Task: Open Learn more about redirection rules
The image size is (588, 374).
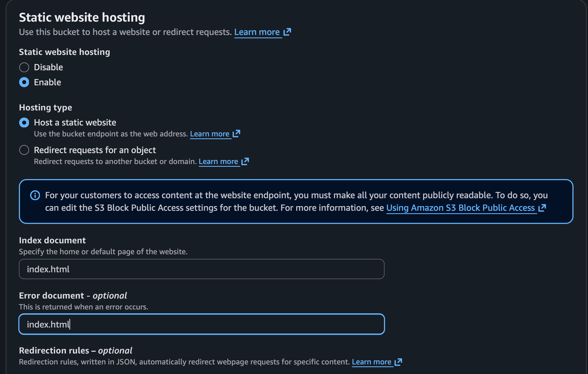Action: [371, 362]
